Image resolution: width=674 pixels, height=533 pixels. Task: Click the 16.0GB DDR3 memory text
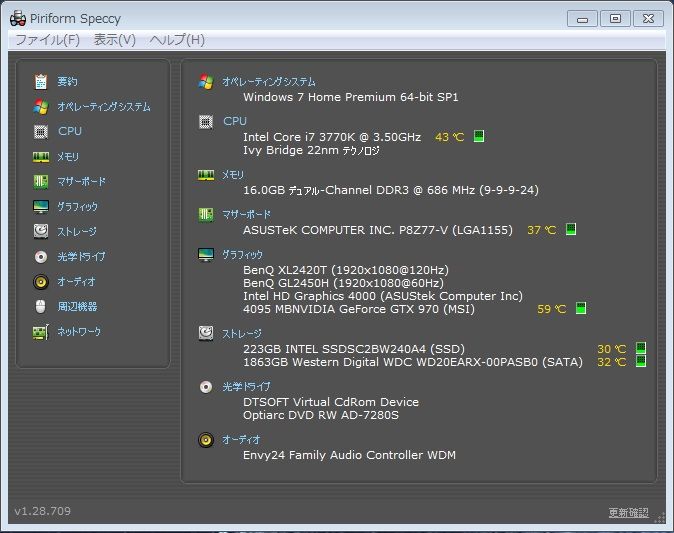tap(391, 190)
